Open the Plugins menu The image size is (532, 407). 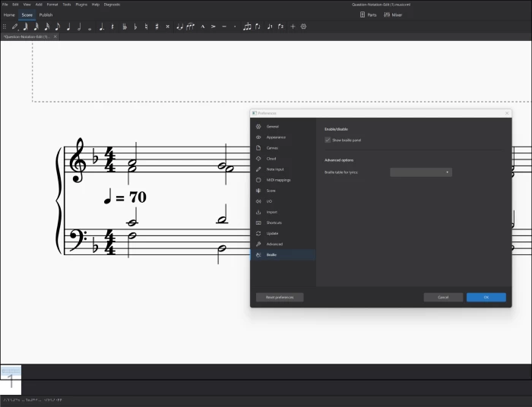81,4
